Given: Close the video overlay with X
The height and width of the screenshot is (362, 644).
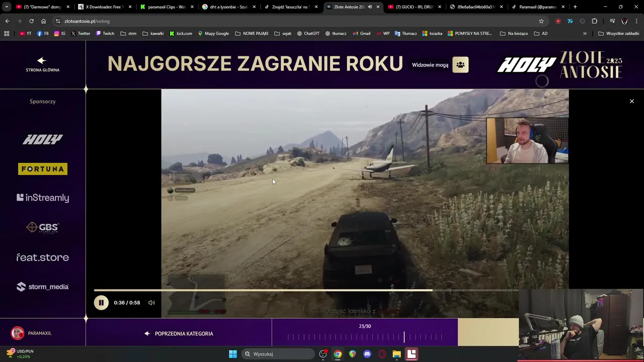Looking at the screenshot, I should coord(632,102).
